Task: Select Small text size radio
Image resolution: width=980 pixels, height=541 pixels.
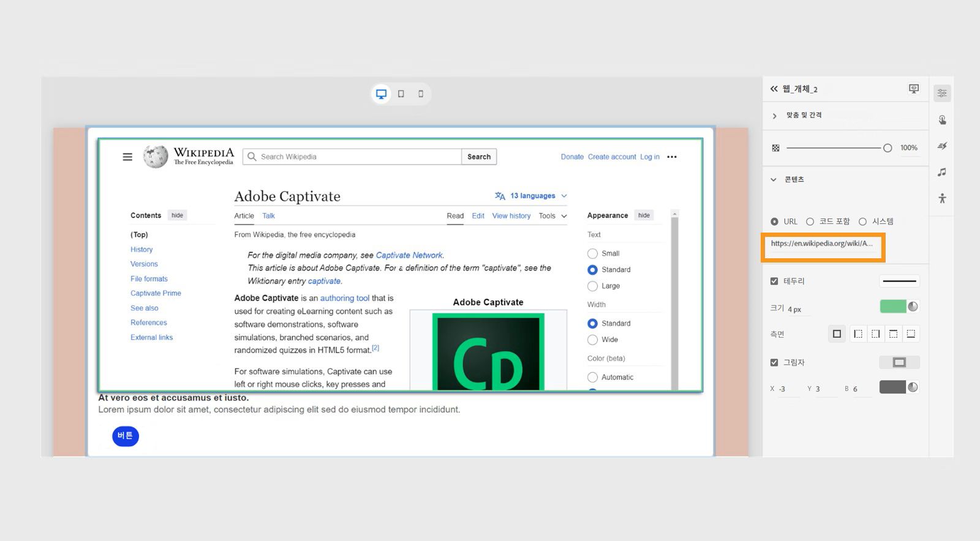Action: coord(592,253)
